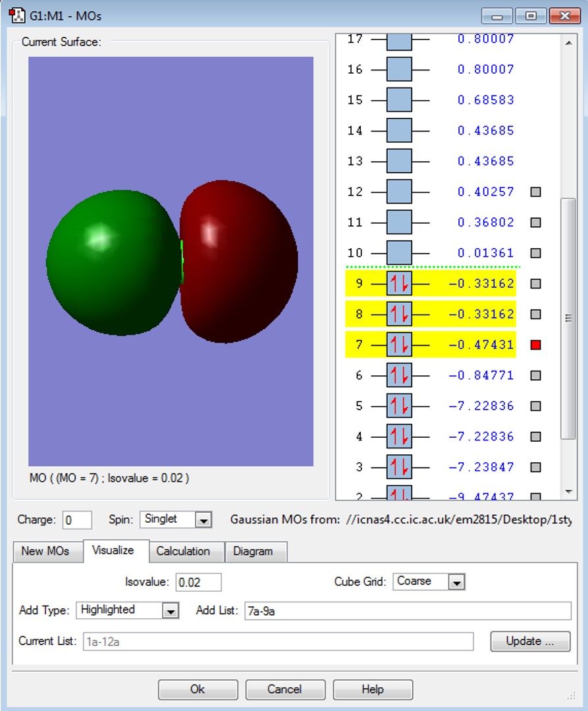Click the empty occupancy box for orbital 11
Image resolution: width=588 pixels, height=711 pixels.
click(399, 223)
